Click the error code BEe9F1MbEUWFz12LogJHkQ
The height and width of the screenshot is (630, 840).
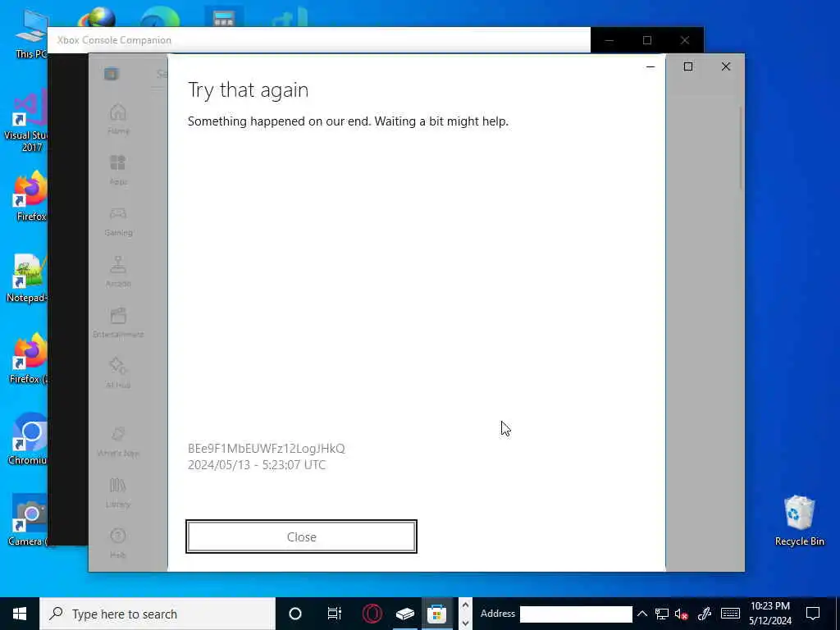pos(267,449)
